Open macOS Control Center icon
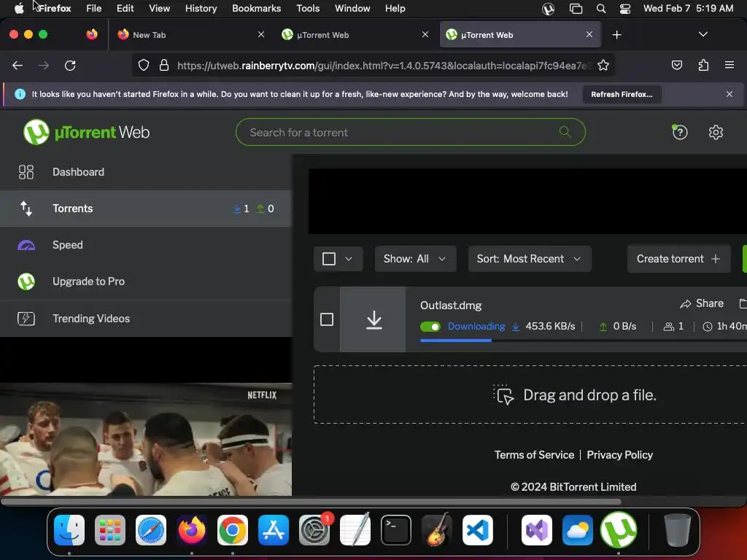Screen dimensions: 747x560 [624, 9]
